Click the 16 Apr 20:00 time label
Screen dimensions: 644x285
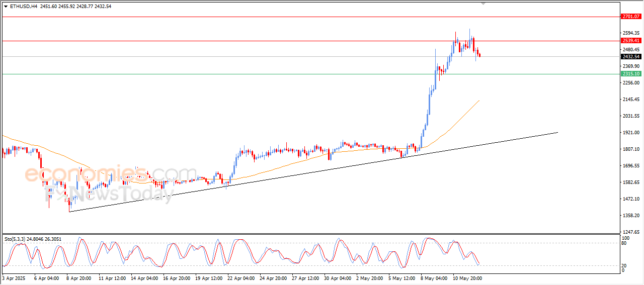[x=176, y=278]
